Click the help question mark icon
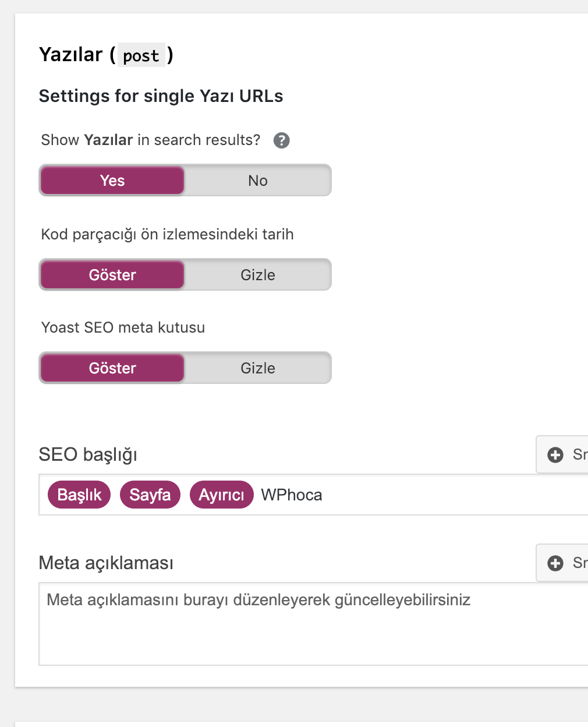Viewport: 588px width, 727px height. (281, 140)
